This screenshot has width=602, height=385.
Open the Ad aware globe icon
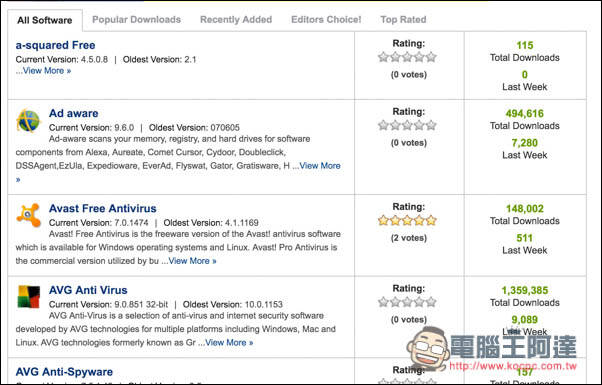(x=28, y=121)
